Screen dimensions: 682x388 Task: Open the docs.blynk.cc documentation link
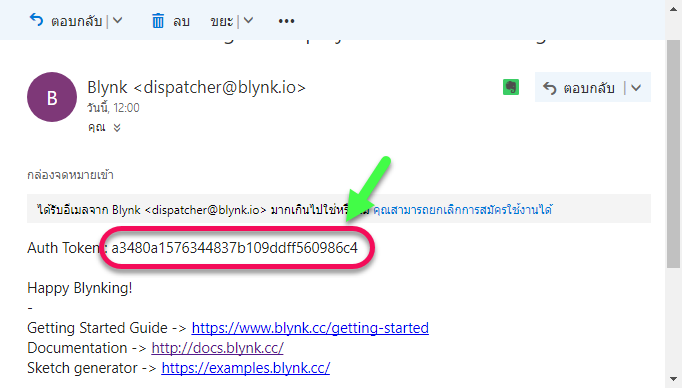217,348
